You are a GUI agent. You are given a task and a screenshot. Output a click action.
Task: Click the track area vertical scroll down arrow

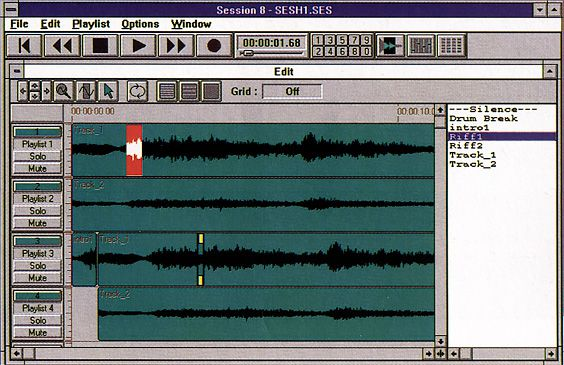(x=441, y=342)
